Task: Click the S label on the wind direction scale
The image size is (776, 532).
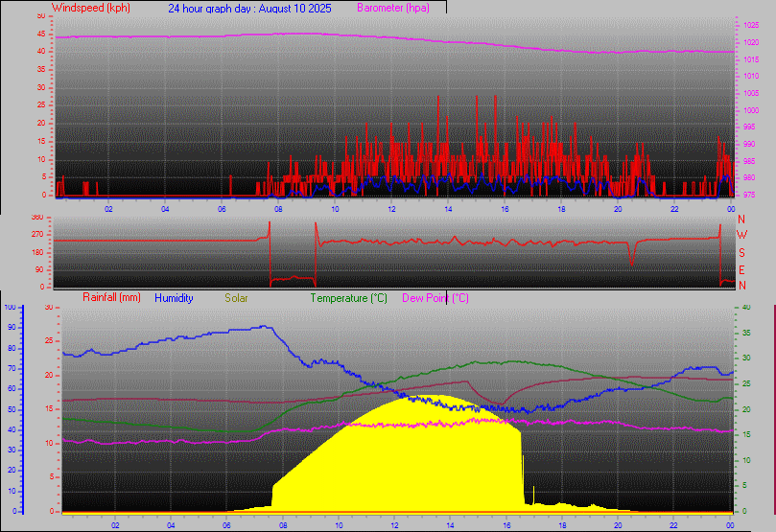Action: coord(741,253)
